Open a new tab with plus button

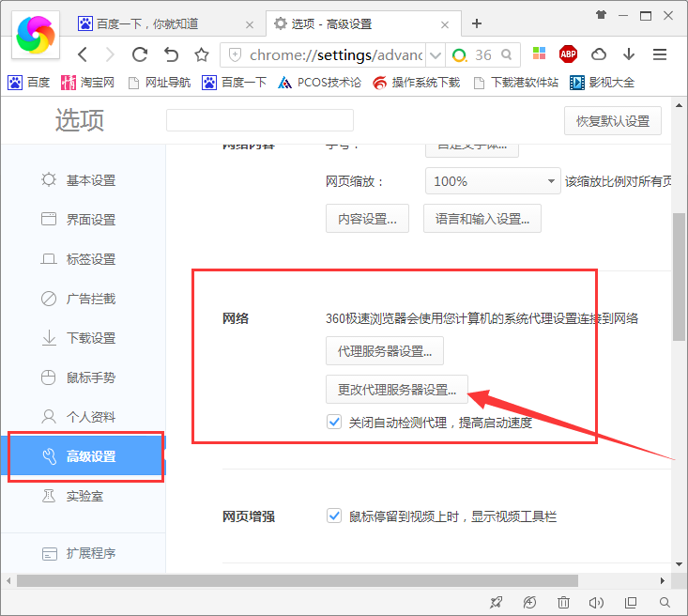(x=477, y=23)
